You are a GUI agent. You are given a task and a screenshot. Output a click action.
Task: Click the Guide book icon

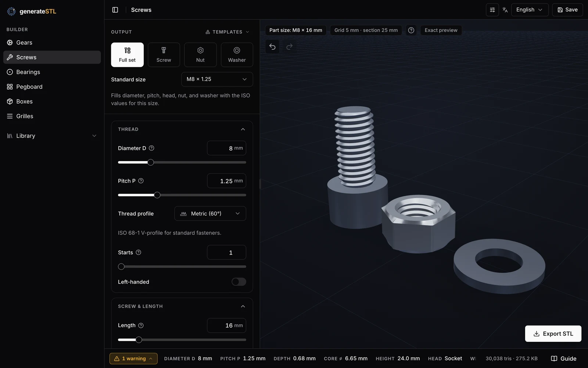tap(554, 358)
